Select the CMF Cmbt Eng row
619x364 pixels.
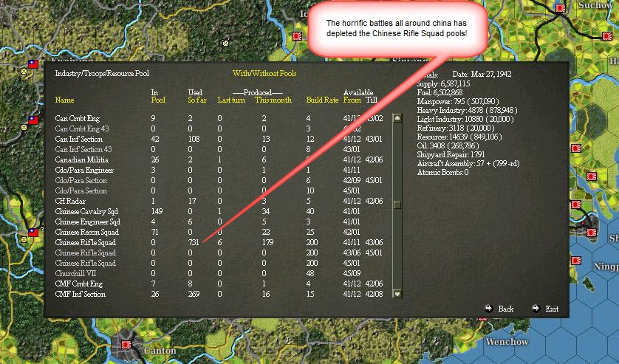219,284
